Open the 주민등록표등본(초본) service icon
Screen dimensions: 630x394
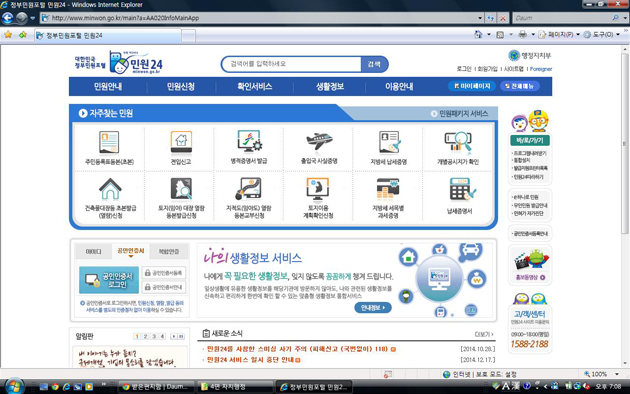pos(109,143)
